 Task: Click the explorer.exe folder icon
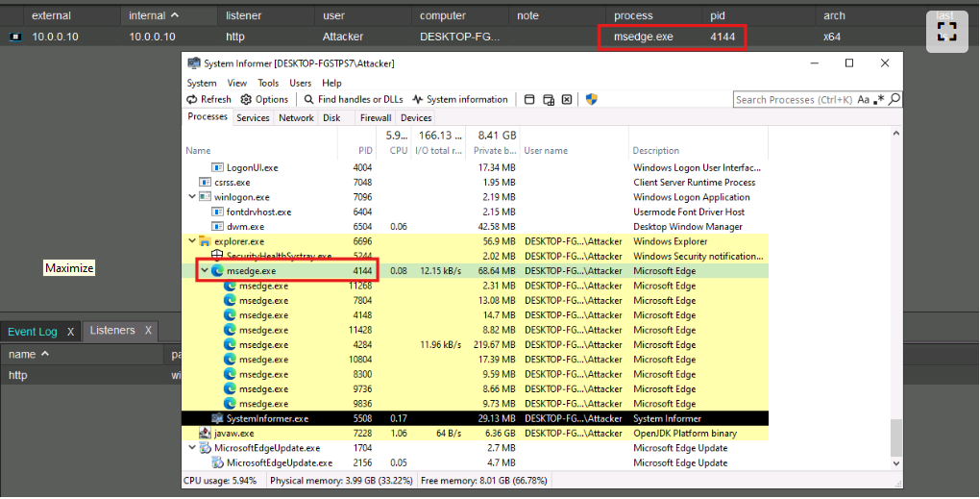pos(205,241)
